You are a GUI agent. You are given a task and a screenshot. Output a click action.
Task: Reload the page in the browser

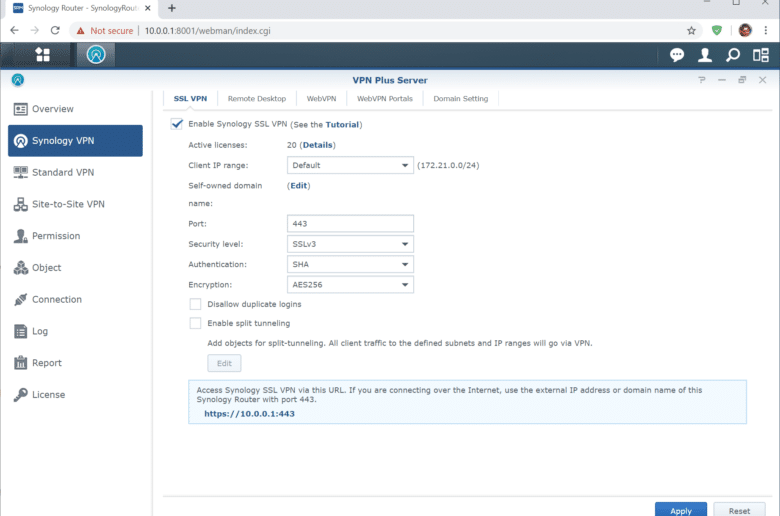pos(55,31)
